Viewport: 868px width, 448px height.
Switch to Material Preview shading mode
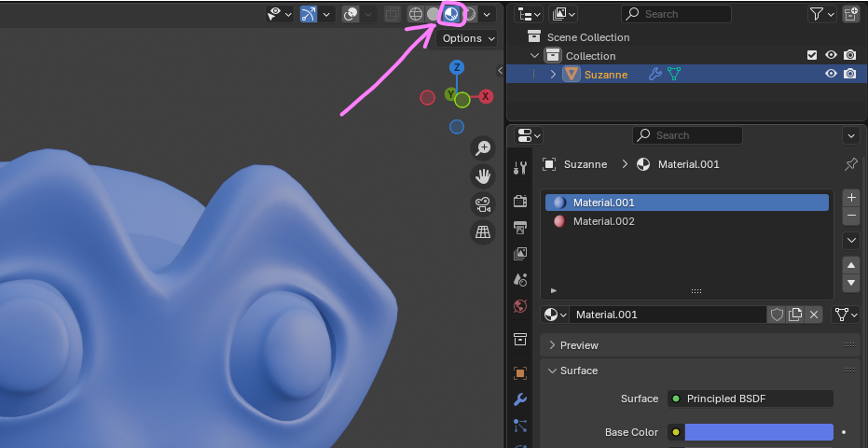click(x=452, y=14)
